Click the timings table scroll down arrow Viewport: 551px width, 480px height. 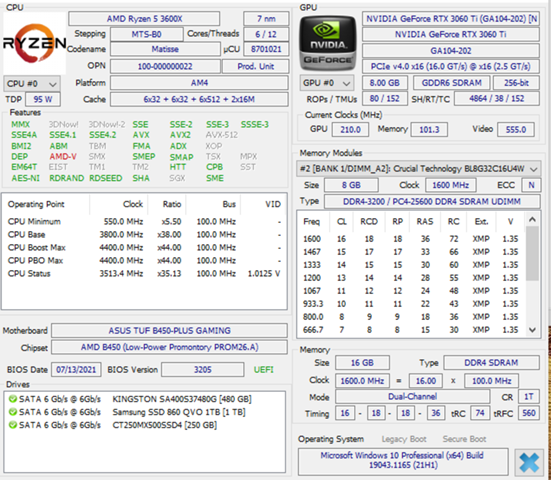click(x=532, y=330)
